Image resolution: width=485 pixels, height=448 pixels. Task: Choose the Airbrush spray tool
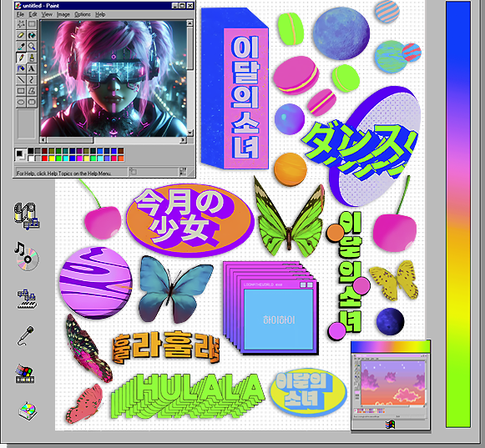pos(21,68)
